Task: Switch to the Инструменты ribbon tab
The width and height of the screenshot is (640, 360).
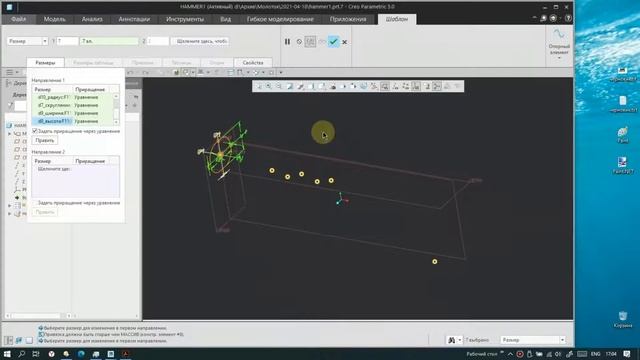Action: coord(184,19)
